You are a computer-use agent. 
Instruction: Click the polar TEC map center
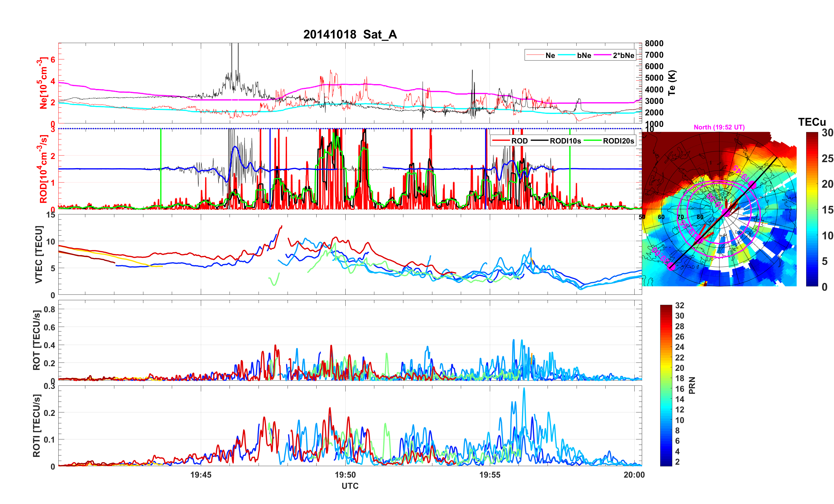[719, 209]
